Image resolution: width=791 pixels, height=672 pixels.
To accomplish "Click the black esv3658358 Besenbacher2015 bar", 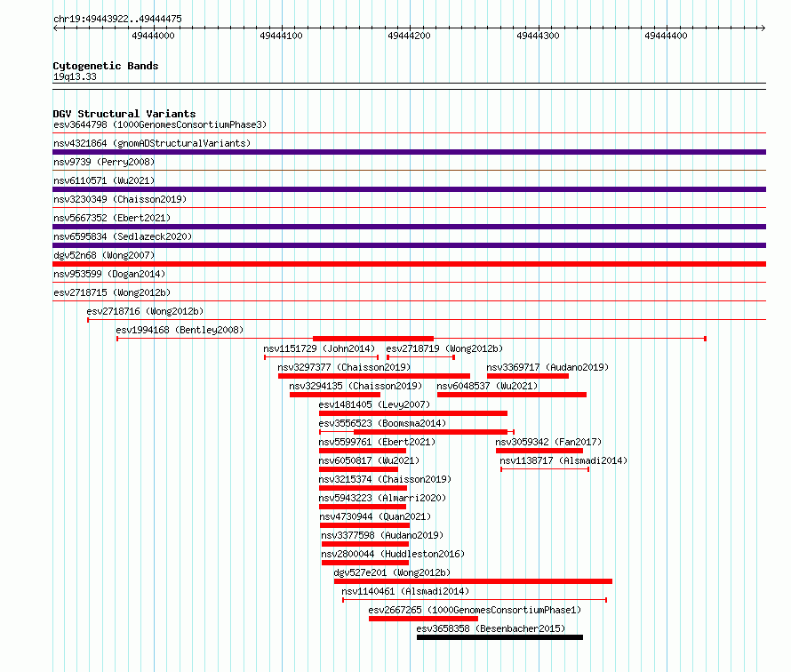I will (x=499, y=637).
